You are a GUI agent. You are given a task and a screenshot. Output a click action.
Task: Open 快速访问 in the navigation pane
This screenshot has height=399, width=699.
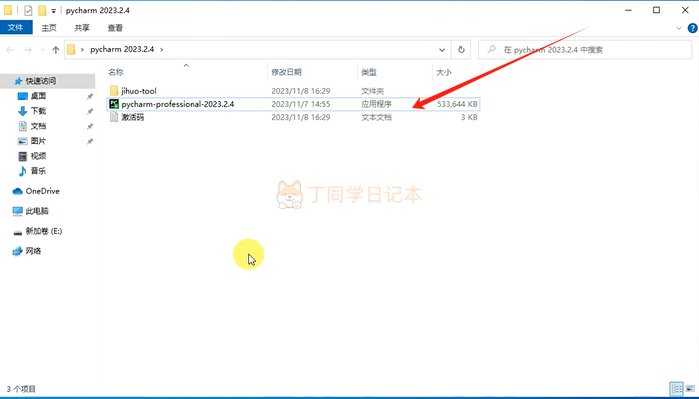(x=41, y=81)
